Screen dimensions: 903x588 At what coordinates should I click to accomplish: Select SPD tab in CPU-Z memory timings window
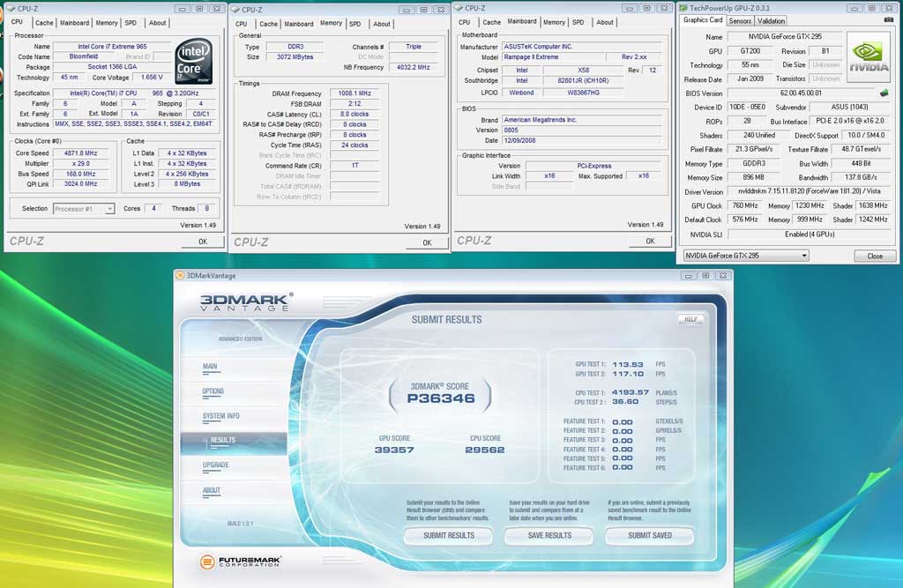pos(355,24)
